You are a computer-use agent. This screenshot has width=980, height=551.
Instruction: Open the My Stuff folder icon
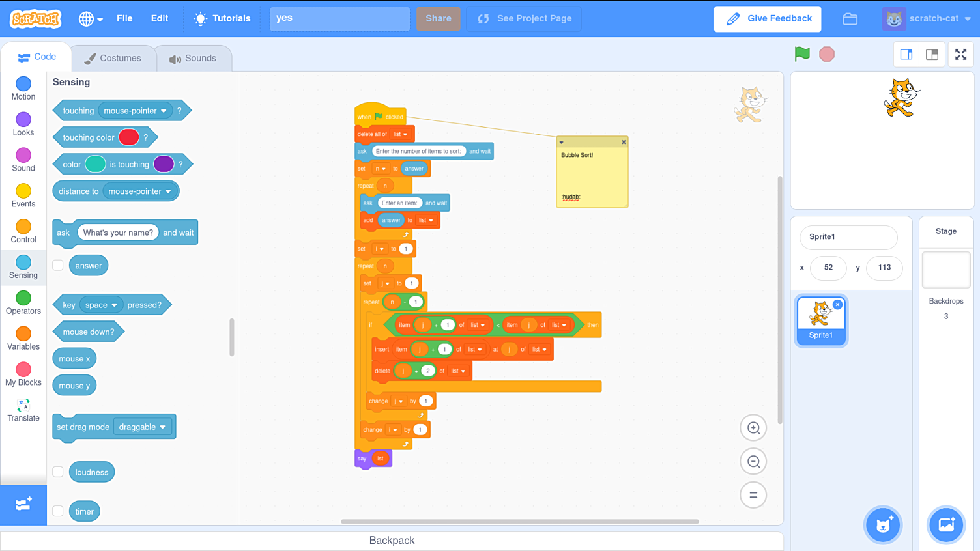point(850,19)
